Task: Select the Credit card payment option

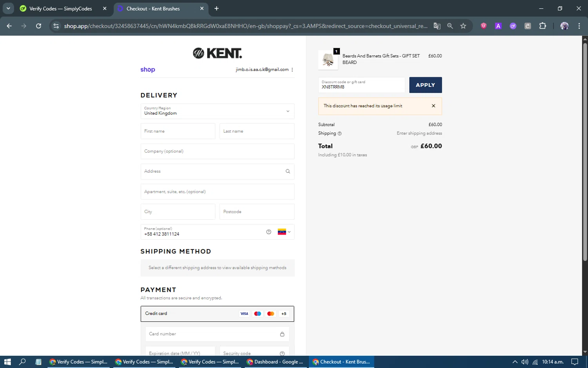Action: pos(217,313)
